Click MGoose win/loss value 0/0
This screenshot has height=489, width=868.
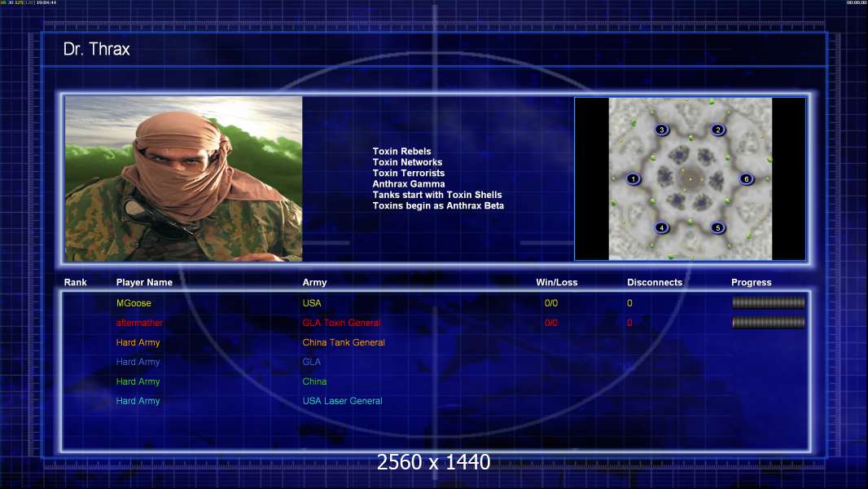pyautogui.click(x=550, y=303)
